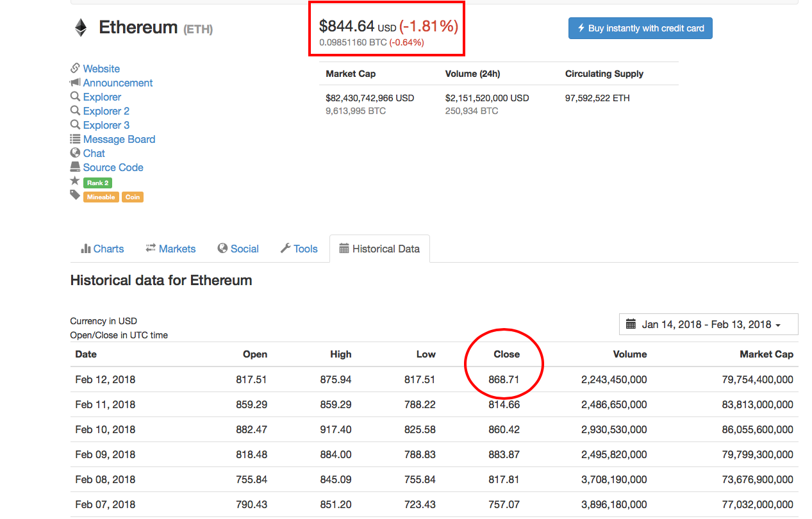Click the magnifier icon beside Explorer 3
The image size is (812, 519).
click(x=75, y=125)
